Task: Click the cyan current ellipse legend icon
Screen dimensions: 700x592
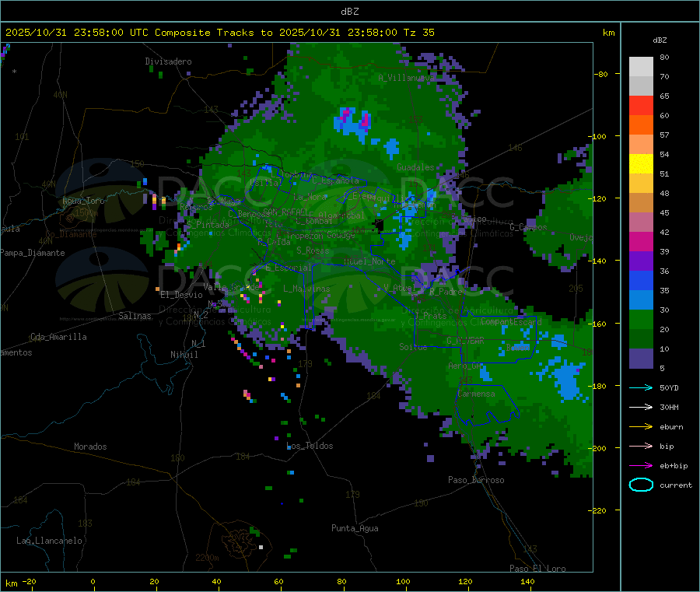Action: coord(641,485)
